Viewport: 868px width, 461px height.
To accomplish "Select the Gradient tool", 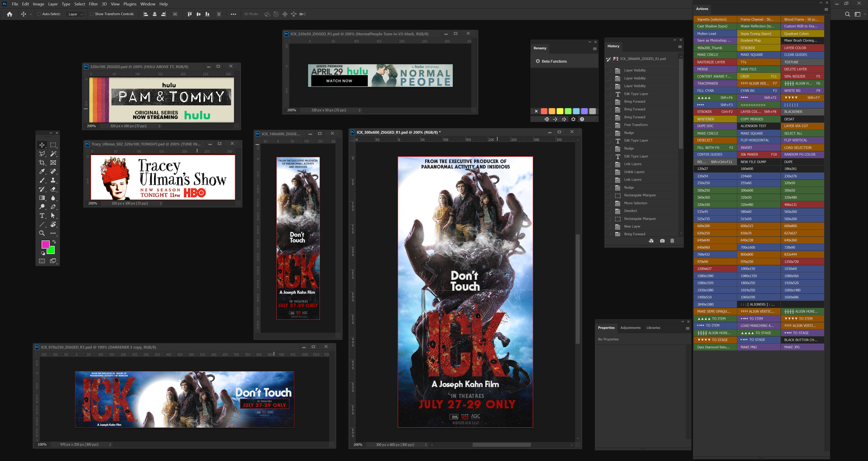I will pos(42,198).
